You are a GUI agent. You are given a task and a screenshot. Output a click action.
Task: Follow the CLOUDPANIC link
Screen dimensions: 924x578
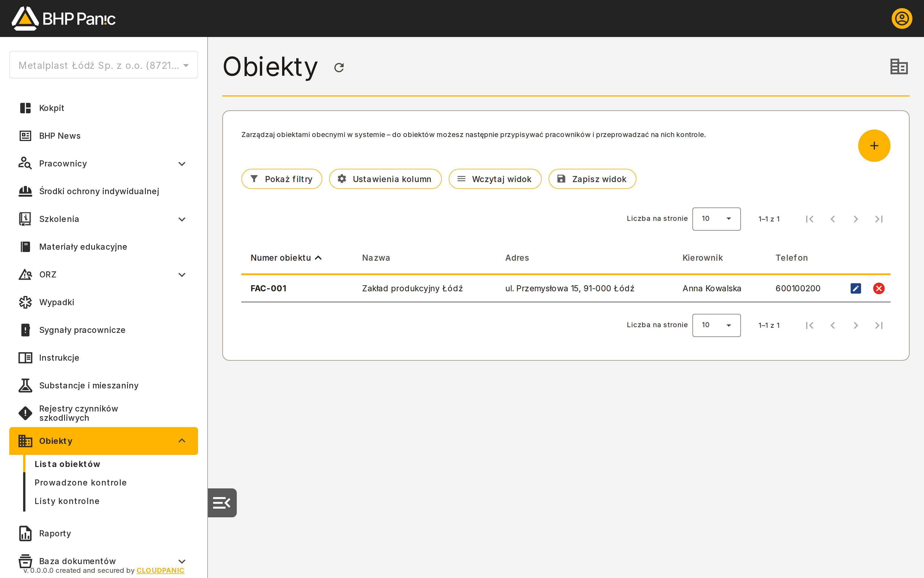[x=160, y=570]
